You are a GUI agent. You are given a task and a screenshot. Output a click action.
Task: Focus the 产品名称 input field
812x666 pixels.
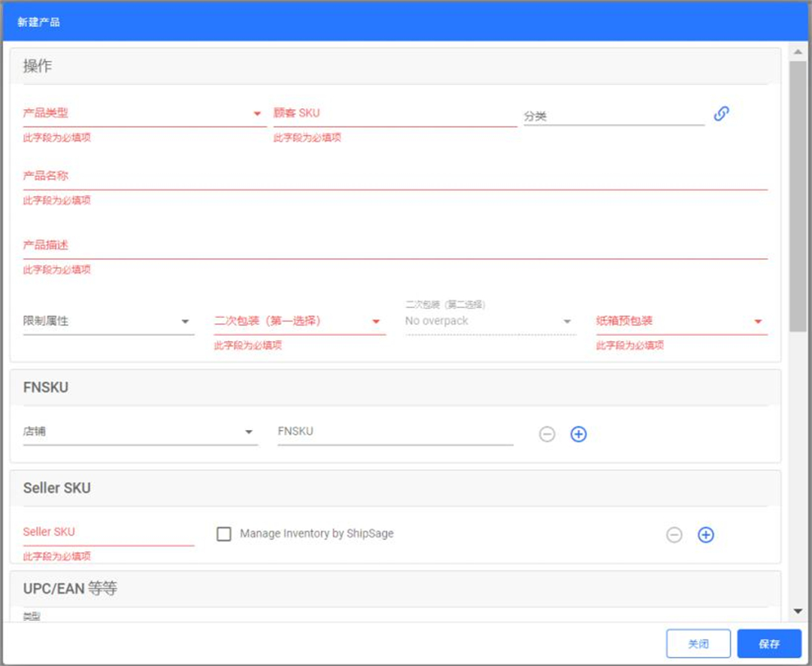(x=395, y=177)
